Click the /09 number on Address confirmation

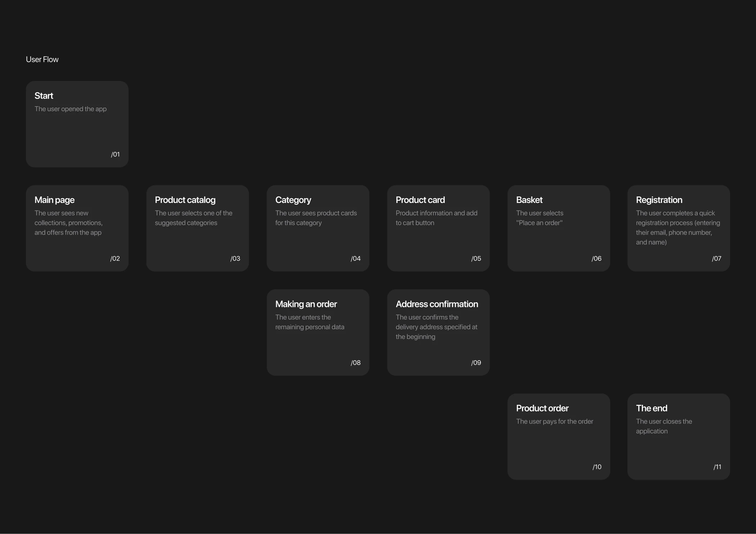click(x=476, y=363)
